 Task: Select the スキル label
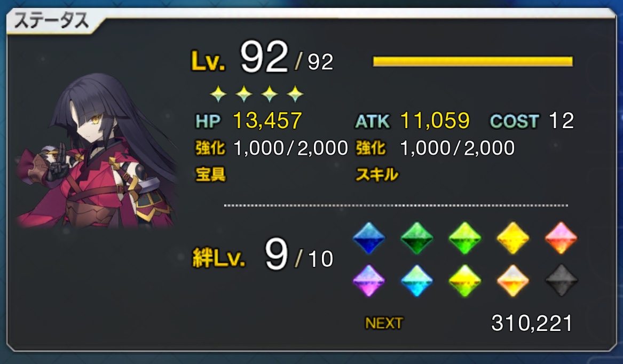pos(377,175)
